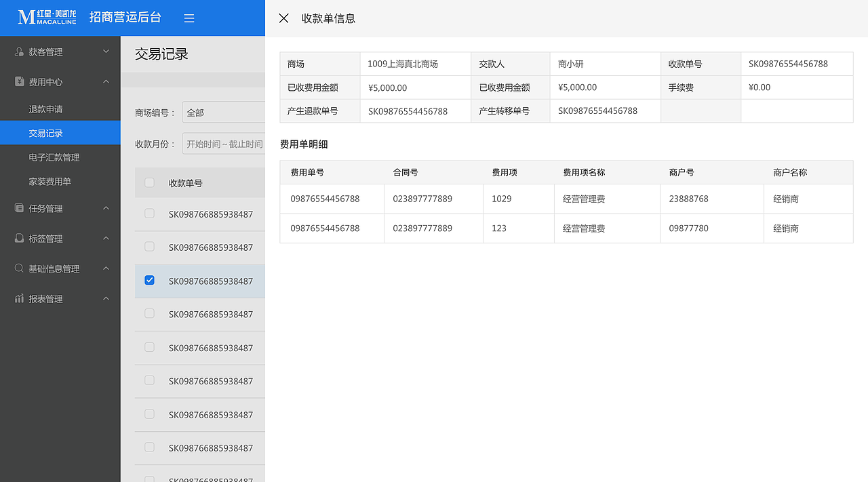Click the 商户名称 column header

tap(790, 172)
